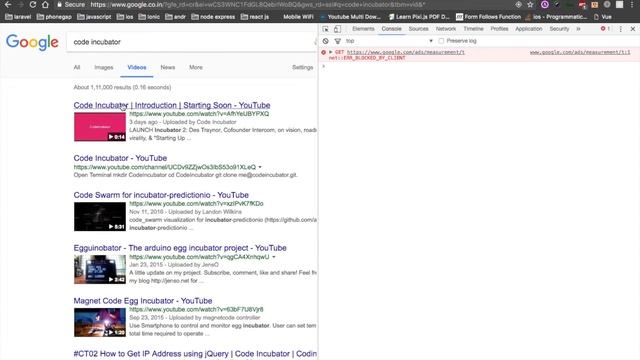Switch to the Console tab in DevTools
This screenshot has height=360, width=640.
click(x=391, y=29)
